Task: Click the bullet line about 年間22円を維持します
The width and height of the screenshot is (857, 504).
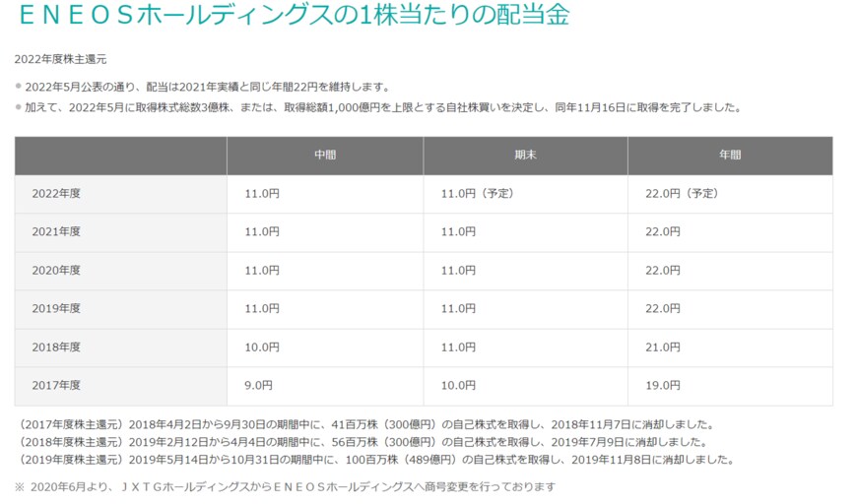Action: point(207,87)
